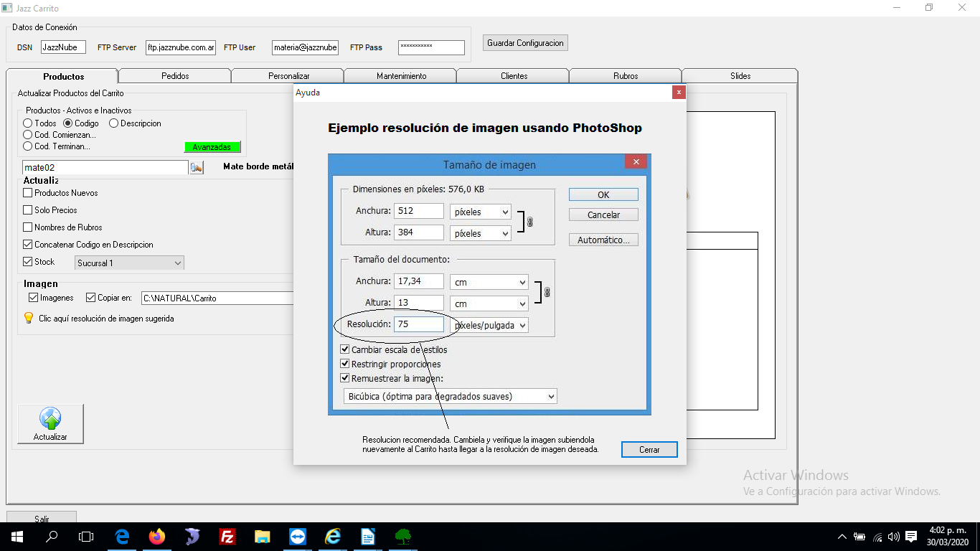Open the Wi-Fi network tray icon
980x551 pixels.
pos(877,537)
